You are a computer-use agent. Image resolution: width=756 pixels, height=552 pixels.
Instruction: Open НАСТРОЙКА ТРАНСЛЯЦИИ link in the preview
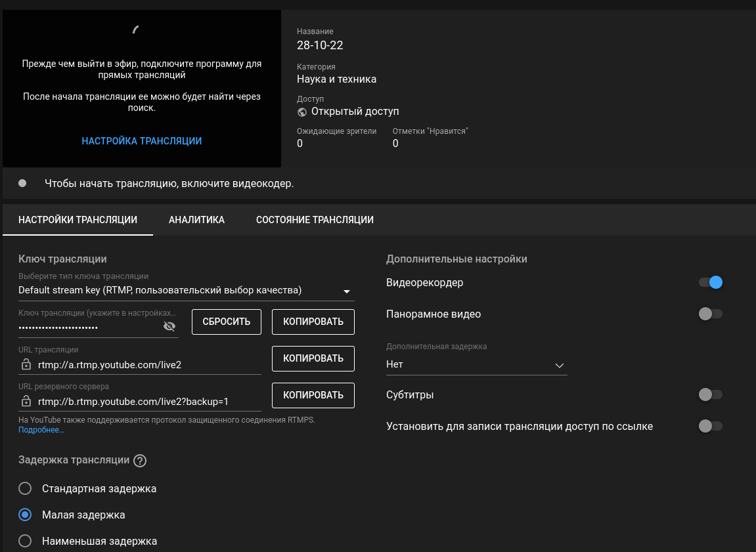(x=141, y=140)
